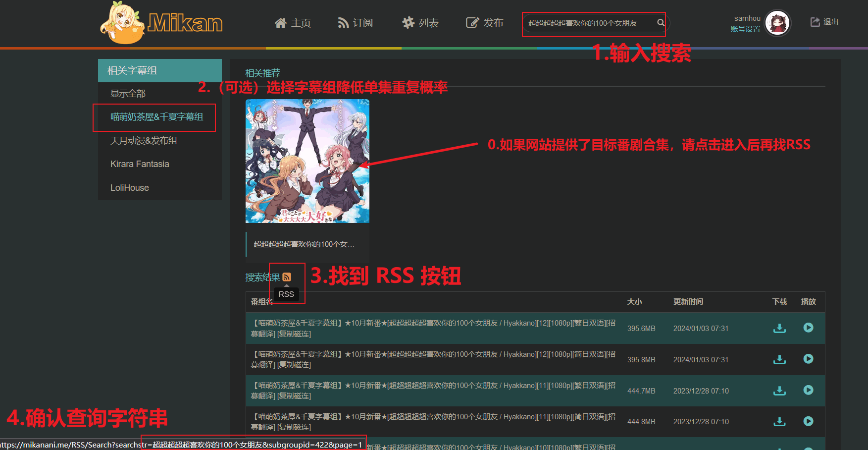
Task: Click the 相关字幕组 panel header
Action: 160,70
